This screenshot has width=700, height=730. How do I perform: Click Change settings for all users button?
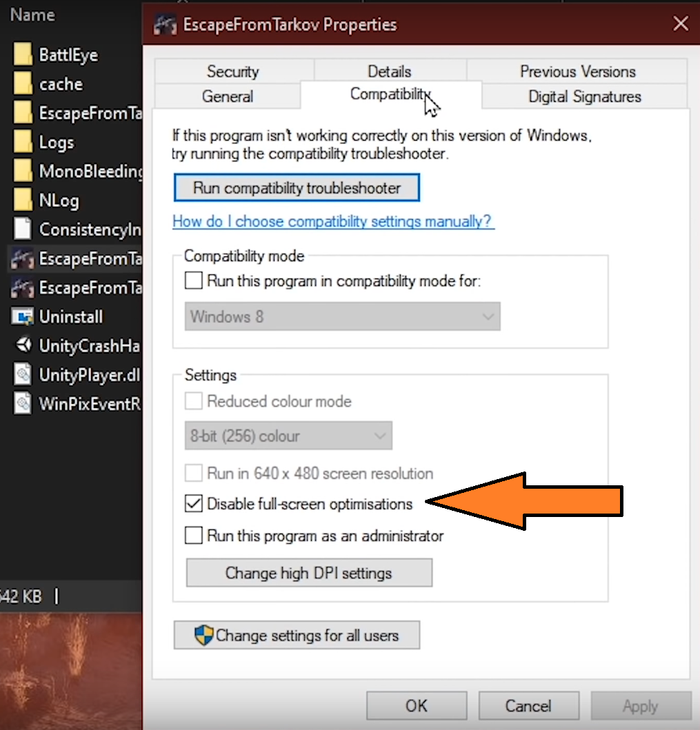tap(297, 635)
